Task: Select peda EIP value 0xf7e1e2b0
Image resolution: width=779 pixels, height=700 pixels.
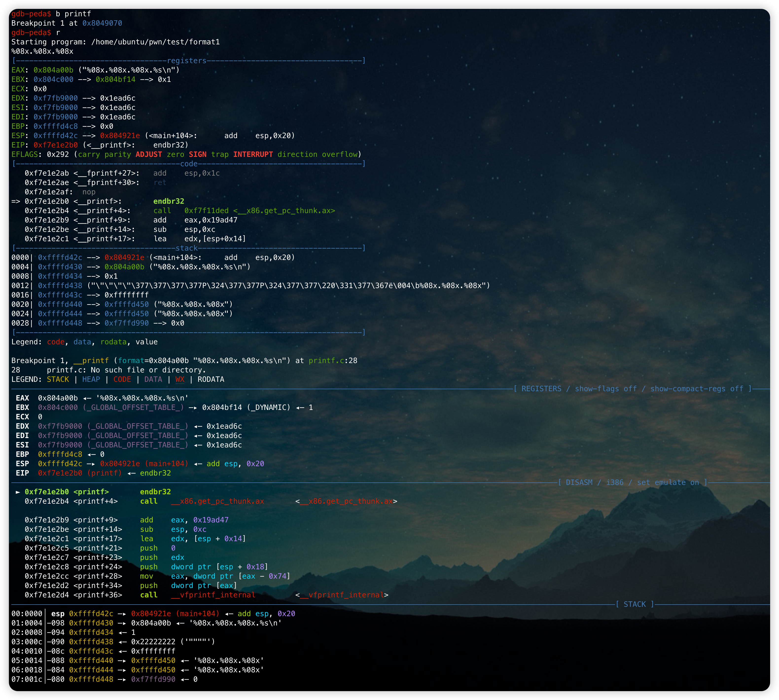Action: (56, 145)
